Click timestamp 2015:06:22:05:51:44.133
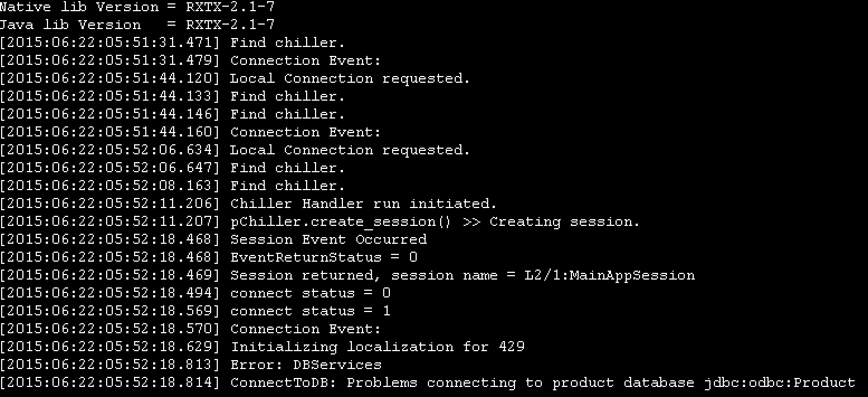 click(x=111, y=97)
